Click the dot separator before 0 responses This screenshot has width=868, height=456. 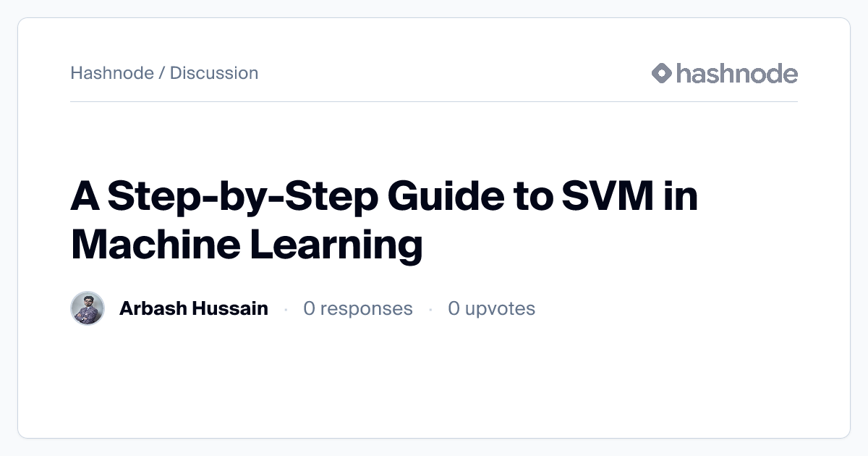pyautogui.click(x=286, y=309)
